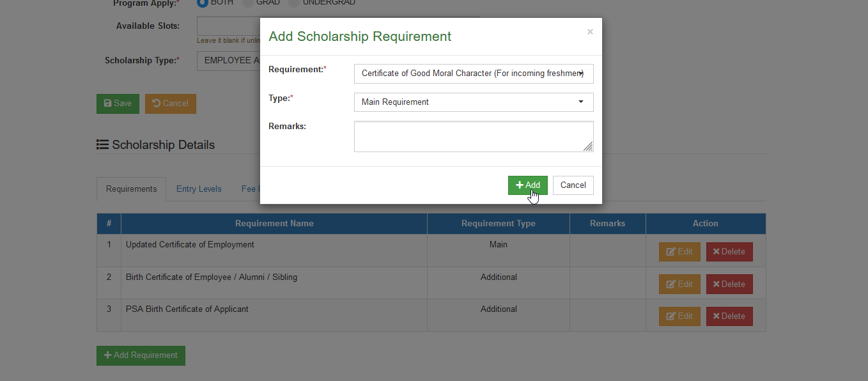This screenshot has width=868, height=381.
Task: Close the dialog with the X icon
Action: (x=590, y=31)
